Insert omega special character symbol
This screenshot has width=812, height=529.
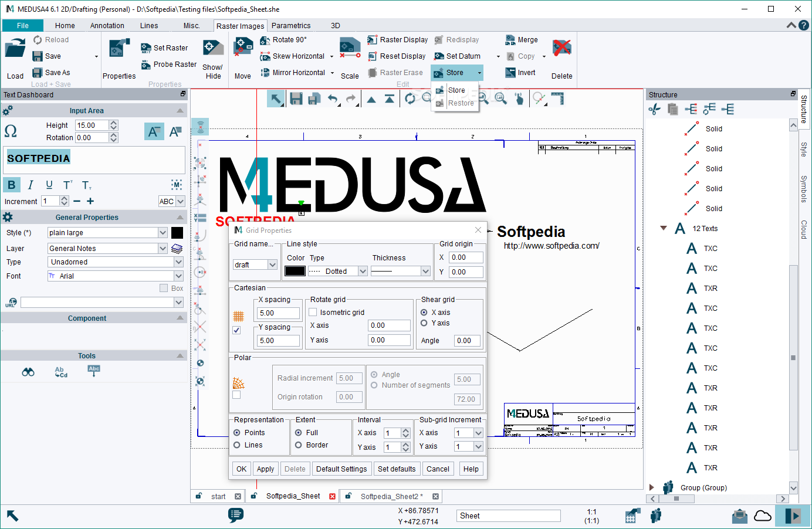tap(11, 131)
